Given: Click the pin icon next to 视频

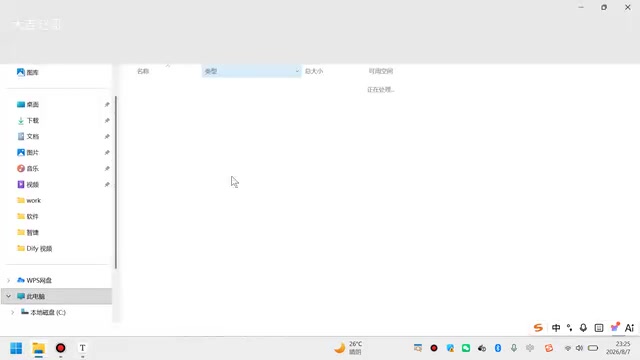Looking at the screenshot, I should tap(107, 184).
